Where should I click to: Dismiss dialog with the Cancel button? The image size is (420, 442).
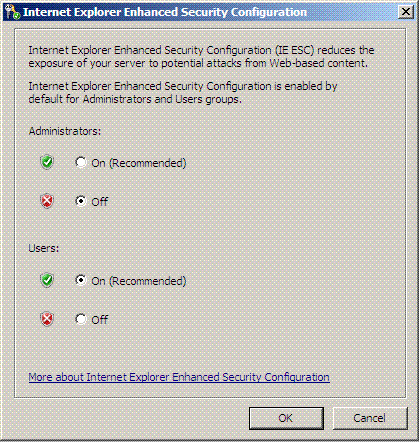pos(370,418)
